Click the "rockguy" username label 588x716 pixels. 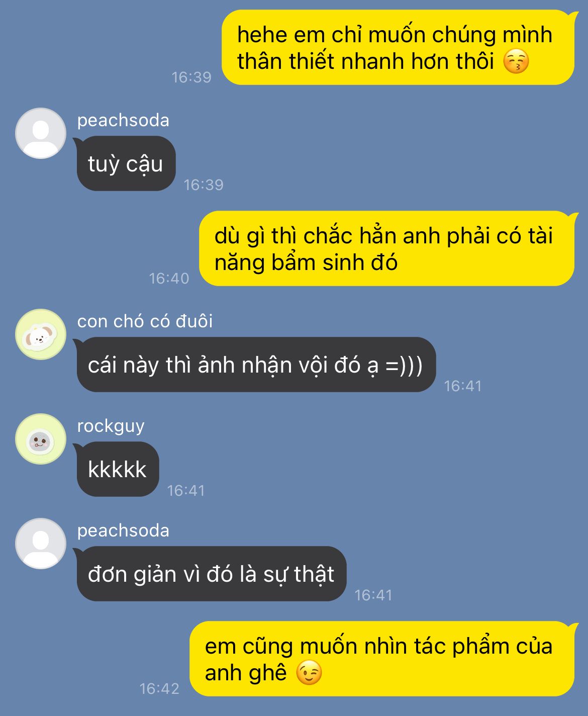(x=111, y=426)
